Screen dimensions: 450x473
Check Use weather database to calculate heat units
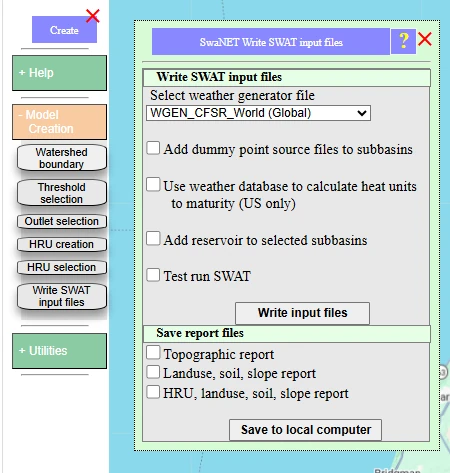[x=153, y=184]
